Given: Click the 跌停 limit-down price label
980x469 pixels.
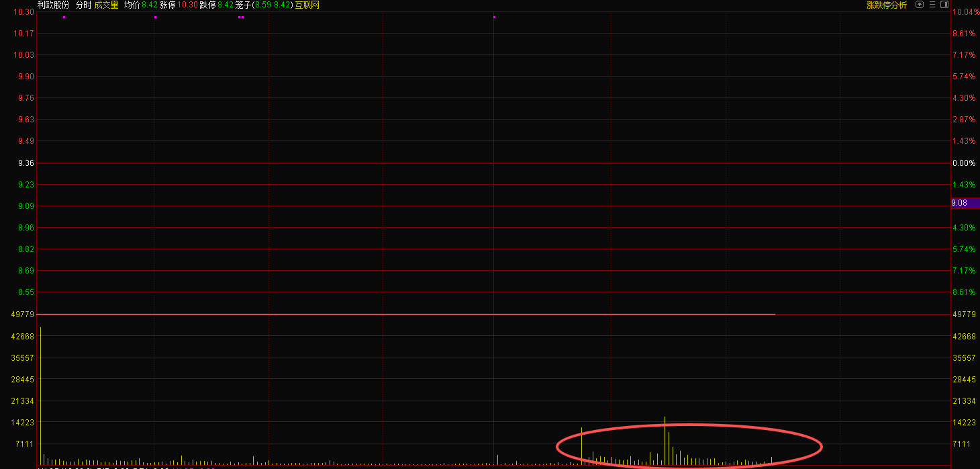Looking at the screenshot, I should click(x=207, y=5).
